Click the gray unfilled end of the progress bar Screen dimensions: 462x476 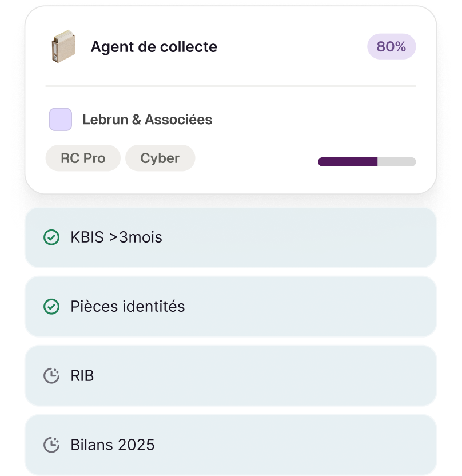pyautogui.click(x=397, y=162)
